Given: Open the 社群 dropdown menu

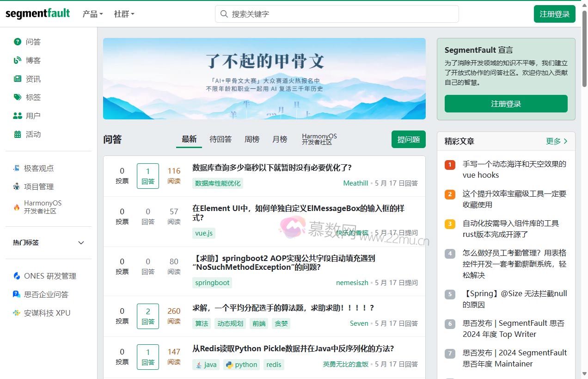Looking at the screenshot, I should (x=124, y=14).
